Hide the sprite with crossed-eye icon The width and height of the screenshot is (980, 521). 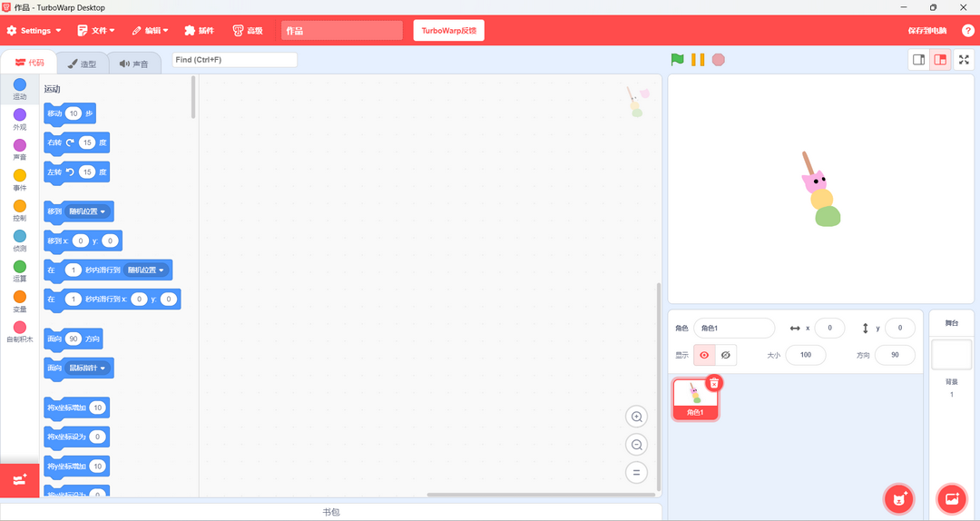pos(726,355)
